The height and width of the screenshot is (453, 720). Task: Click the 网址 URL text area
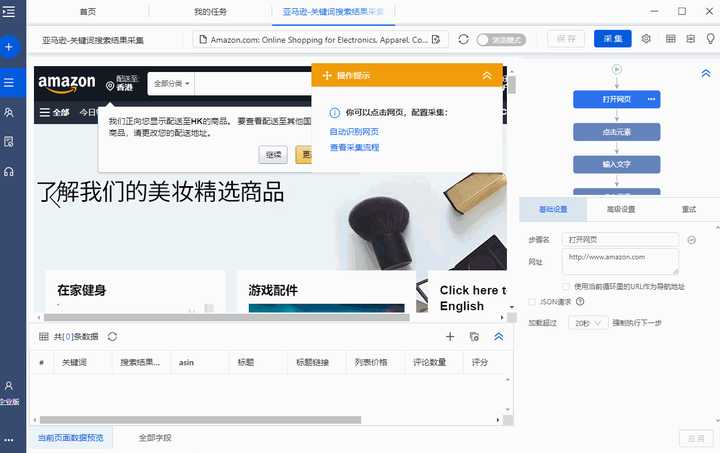point(620,262)
